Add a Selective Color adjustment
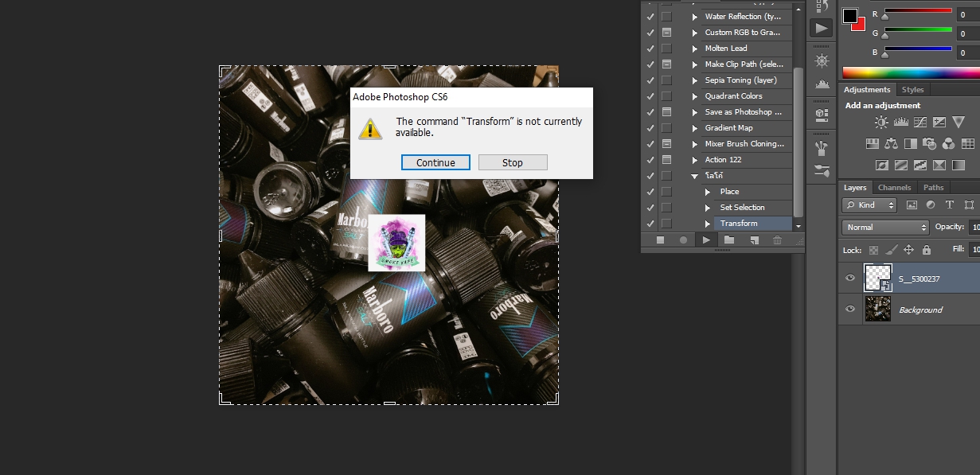This screenshot has width=980, height=475. click(939, 165)
